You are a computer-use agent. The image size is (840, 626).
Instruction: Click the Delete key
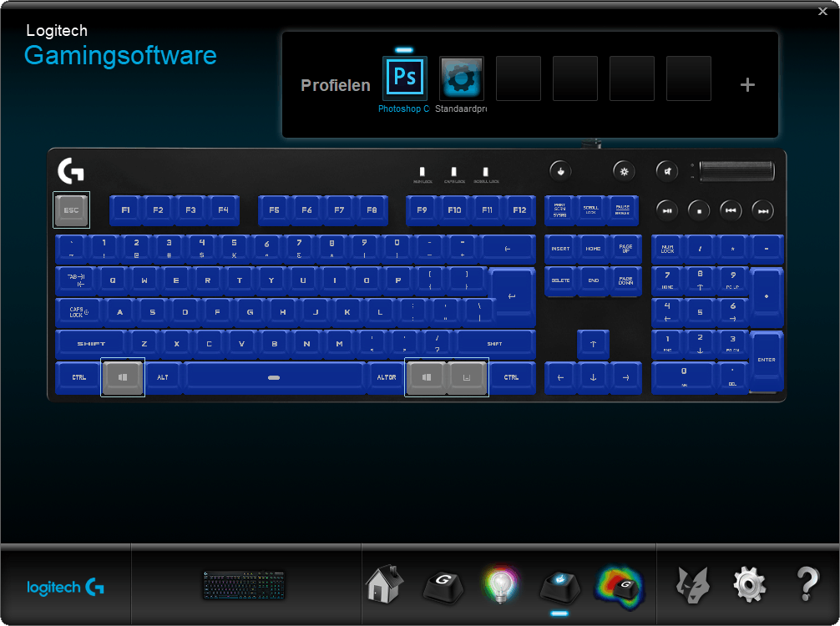(560, 280)
